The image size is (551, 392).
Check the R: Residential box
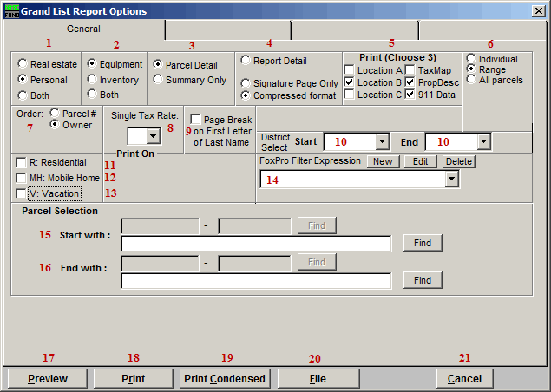pyautogui.click(x=22, y=162)
